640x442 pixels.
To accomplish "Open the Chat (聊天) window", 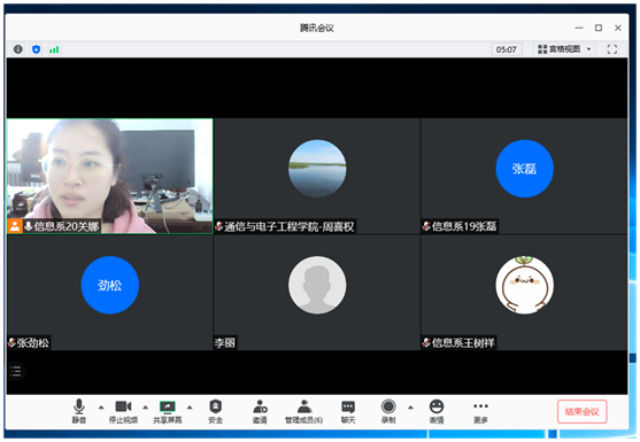I will click(x=348, y=411).
